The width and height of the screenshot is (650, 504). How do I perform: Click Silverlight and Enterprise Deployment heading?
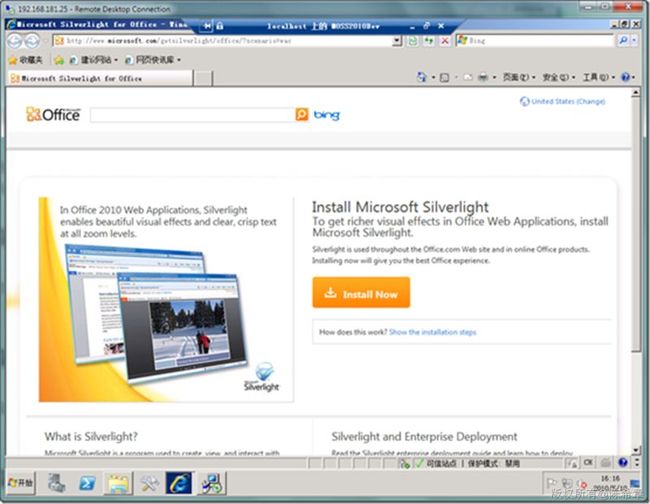424,436
